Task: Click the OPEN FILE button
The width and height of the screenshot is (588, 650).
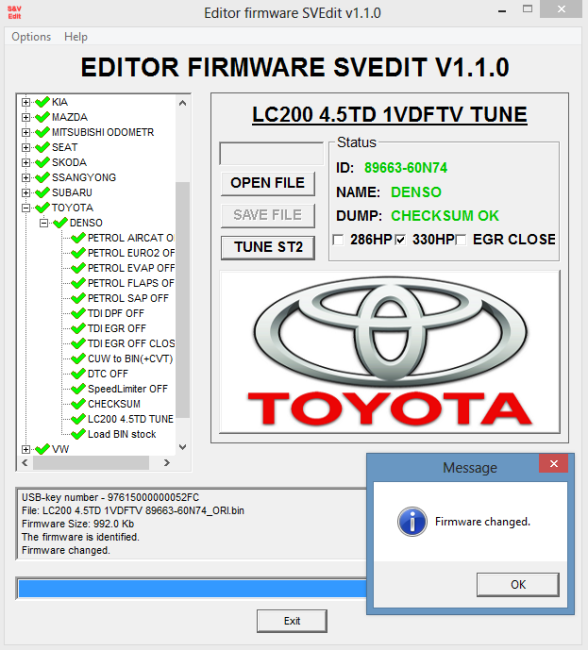Action: [x=268, y=183]
